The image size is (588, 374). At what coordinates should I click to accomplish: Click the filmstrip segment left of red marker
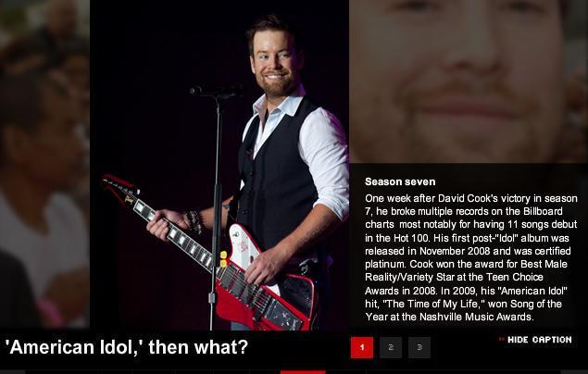point(265,372)
